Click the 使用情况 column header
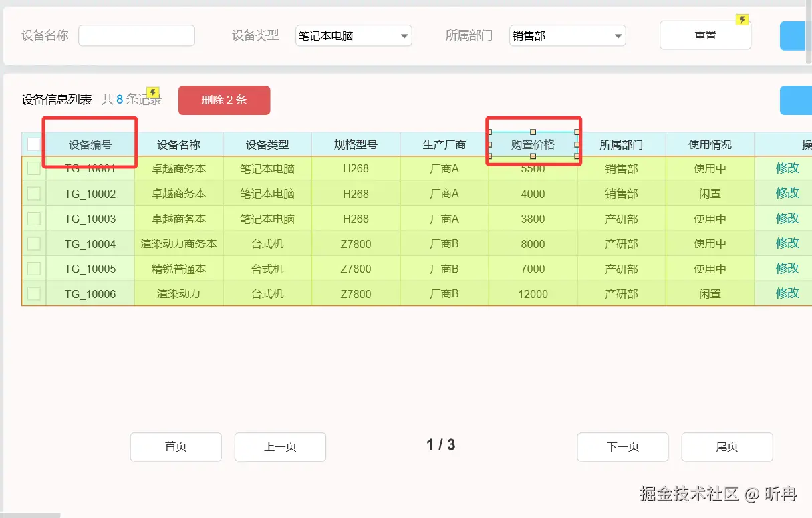The image size is (812, 518). pos(710,144)
